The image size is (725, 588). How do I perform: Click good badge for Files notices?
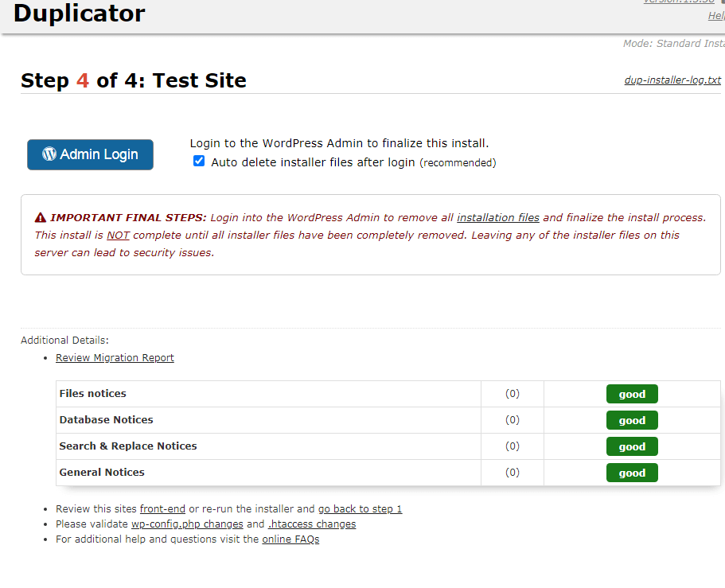[632, 394]
